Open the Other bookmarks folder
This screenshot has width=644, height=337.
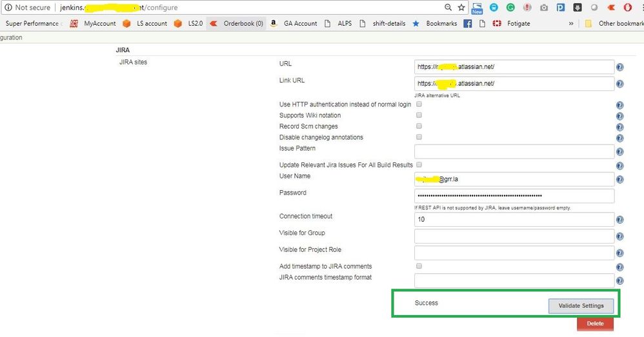614,23
